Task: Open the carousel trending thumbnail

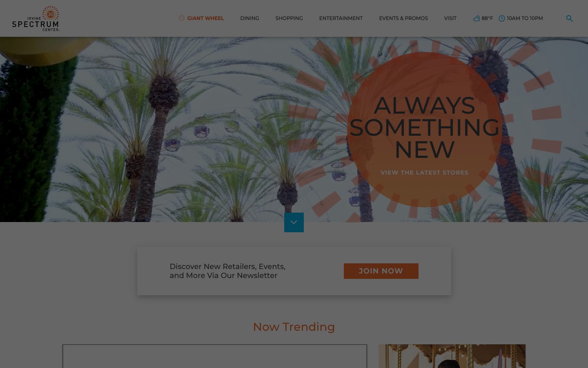Action: (452, 356)
